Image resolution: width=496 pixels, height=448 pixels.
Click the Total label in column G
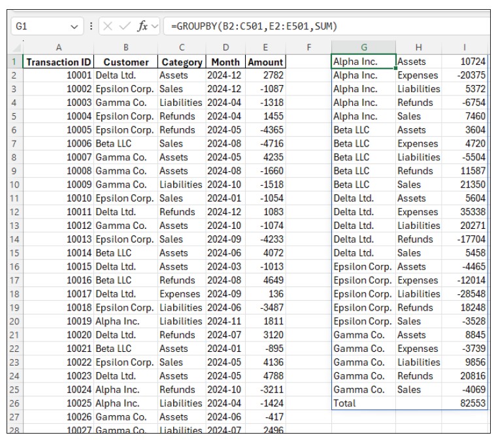pyautogui.click(x=364, y=404)
